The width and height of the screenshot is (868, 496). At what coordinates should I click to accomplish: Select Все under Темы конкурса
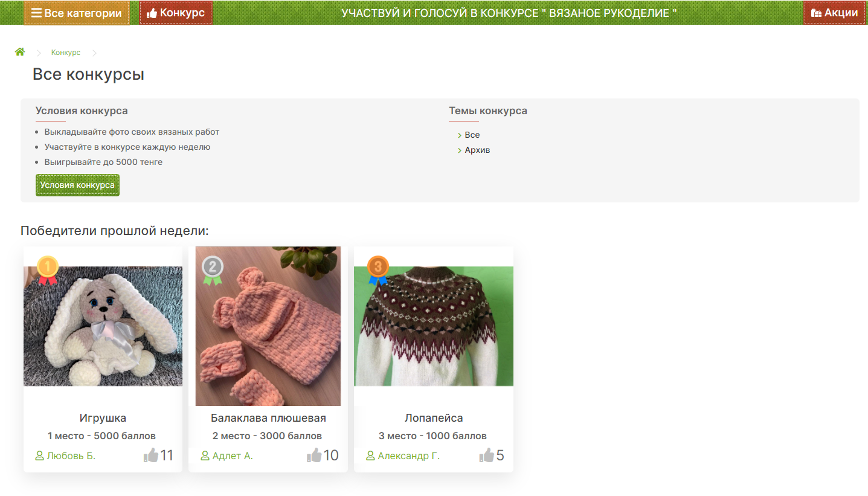tap(472, 135)
